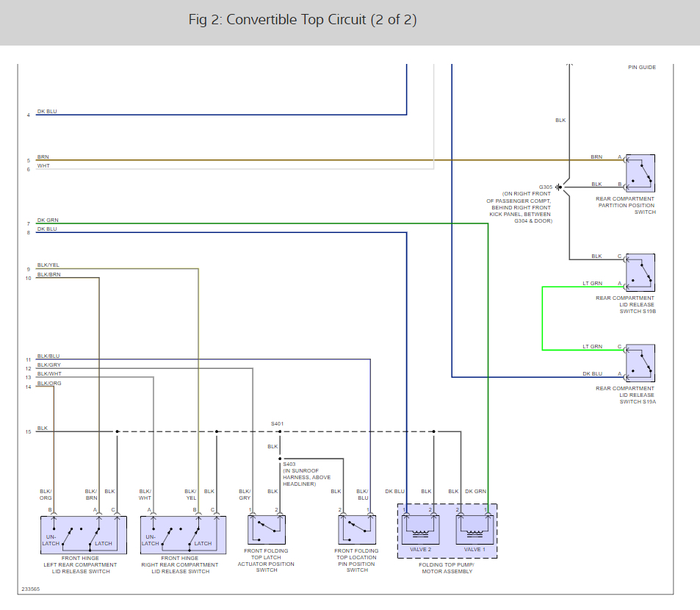Image resolution: width=700 pixels, height=610 pixels.
Task: Click the Rear Compartment Partition Position Switch symbol
Action: (640, 173)
